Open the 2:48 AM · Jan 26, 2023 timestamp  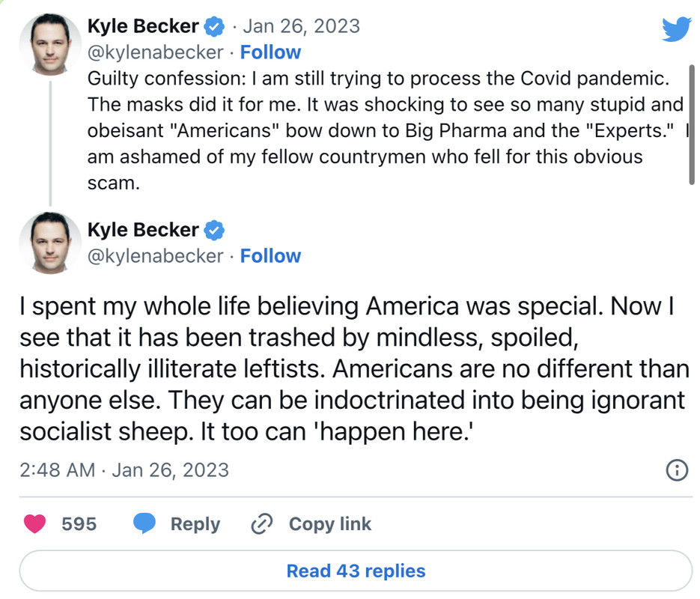(x=124, y=470)
